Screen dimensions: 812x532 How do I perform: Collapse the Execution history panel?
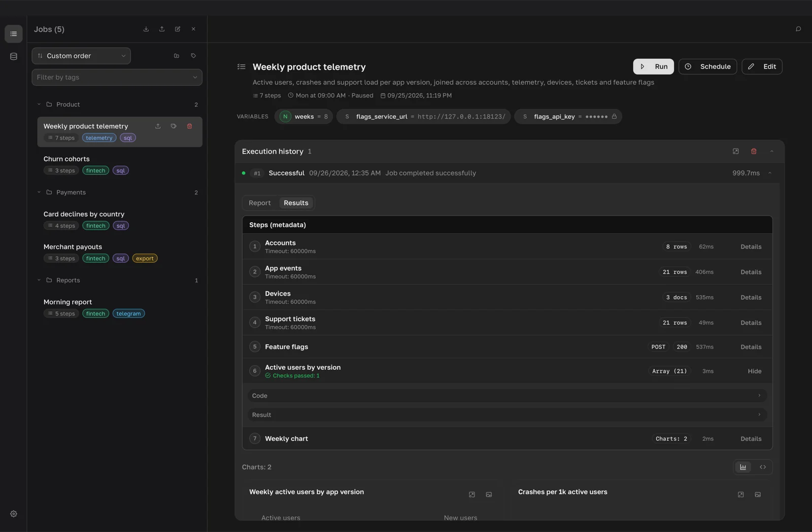pos(772,151)
